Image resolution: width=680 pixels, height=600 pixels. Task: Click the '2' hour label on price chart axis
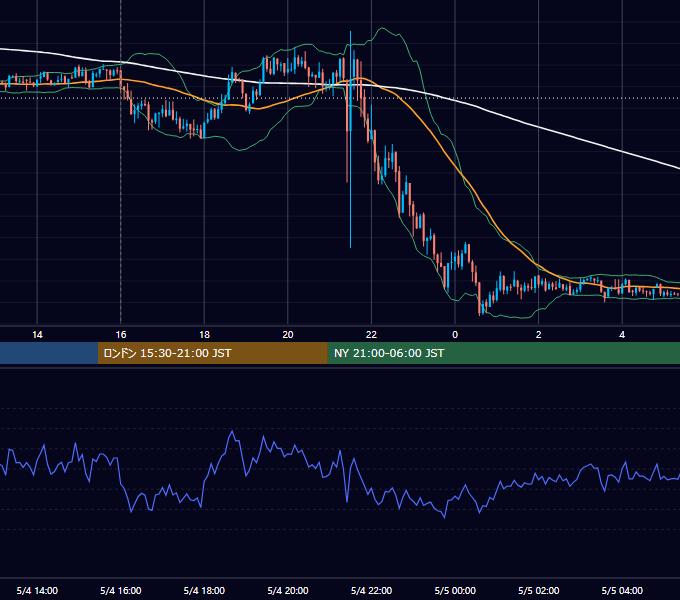click(x=539, y=335)
